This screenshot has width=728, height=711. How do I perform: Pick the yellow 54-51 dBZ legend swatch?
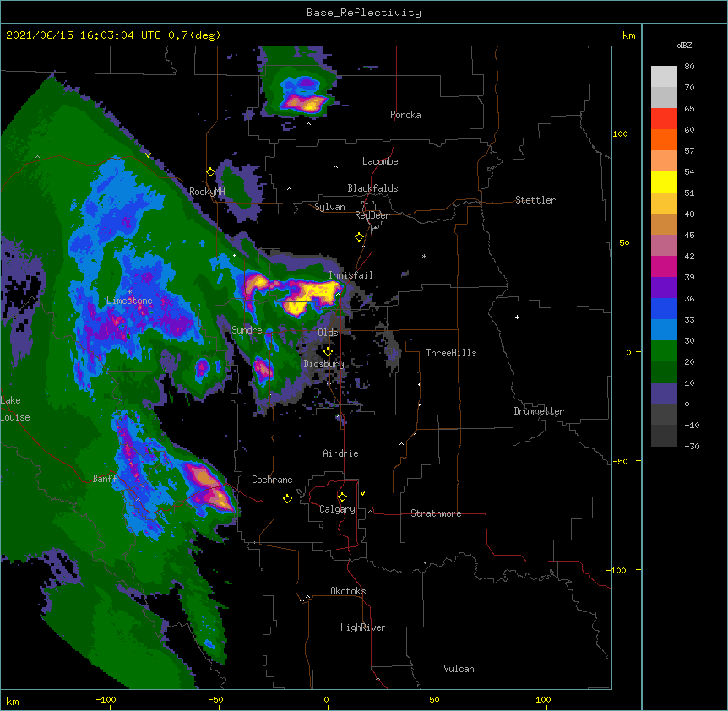click(x=664, y=182)
